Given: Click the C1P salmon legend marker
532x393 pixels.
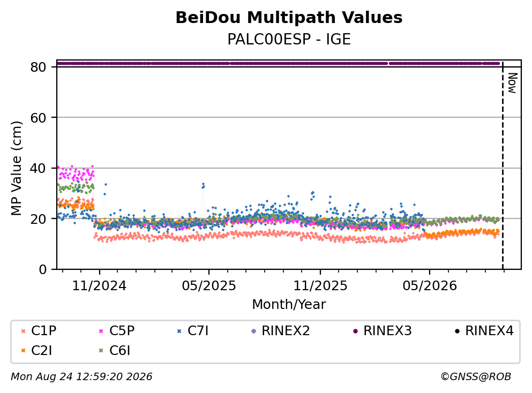Looking at the screenshot, I should pos(24,331).
